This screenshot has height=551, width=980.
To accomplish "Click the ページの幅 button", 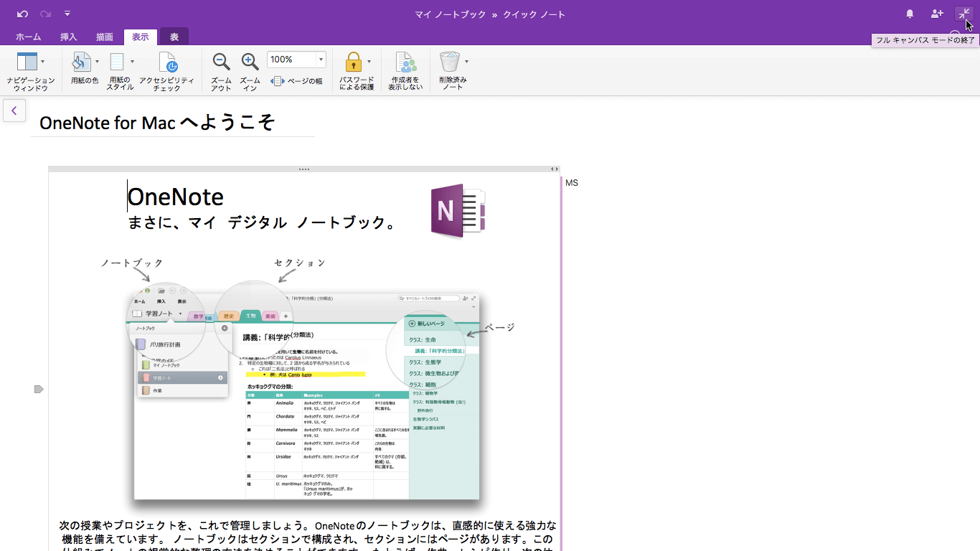I will pos(297,81).
